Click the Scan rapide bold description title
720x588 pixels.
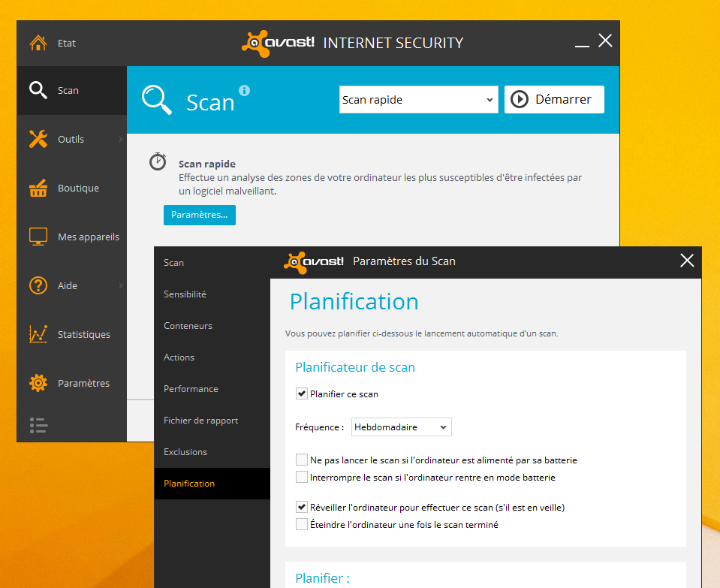pos(207,164)
